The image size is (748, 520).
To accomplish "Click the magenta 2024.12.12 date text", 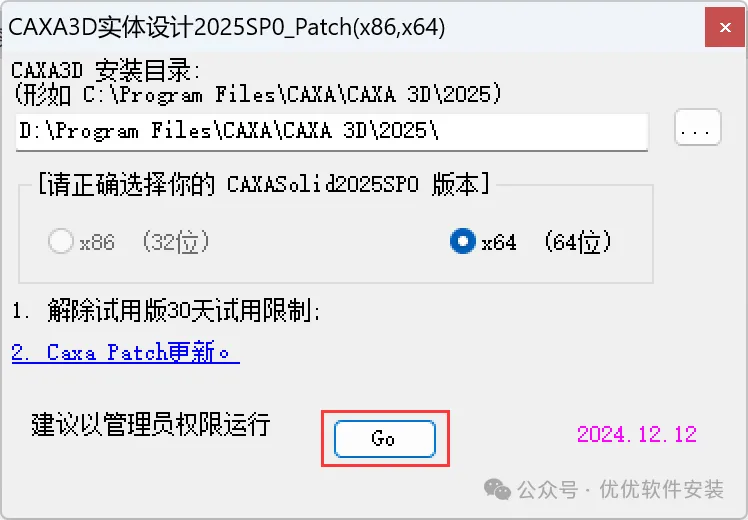I will click(x=637, y=434).
